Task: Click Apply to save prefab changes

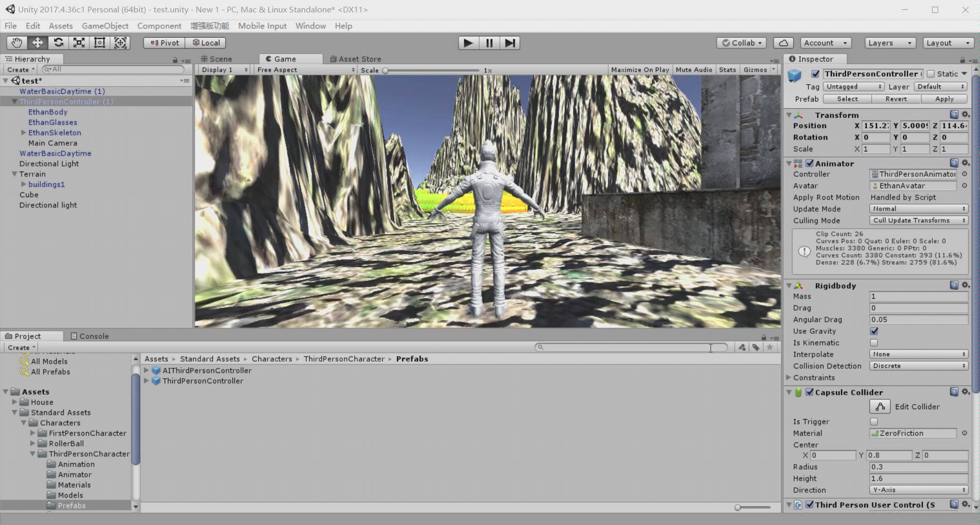Action: 944,99
